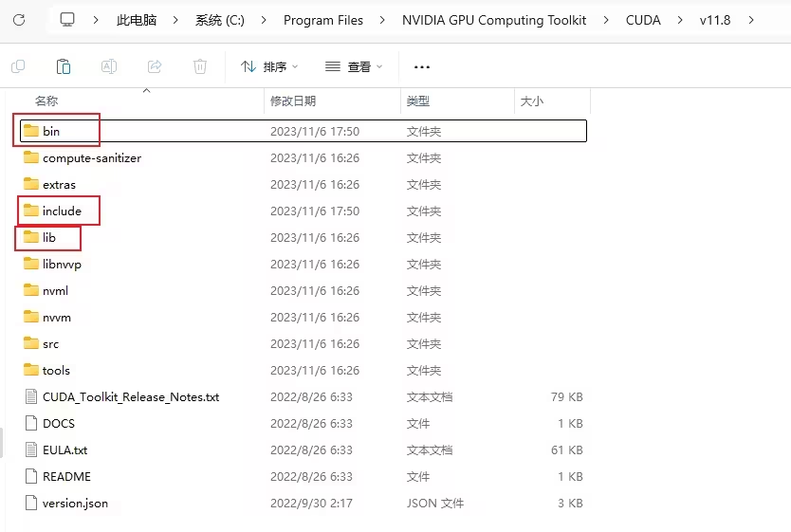Click the EULA.txt file icon
Image resolution: width=791 pixels, height=532 pixels.
[31, 449]
